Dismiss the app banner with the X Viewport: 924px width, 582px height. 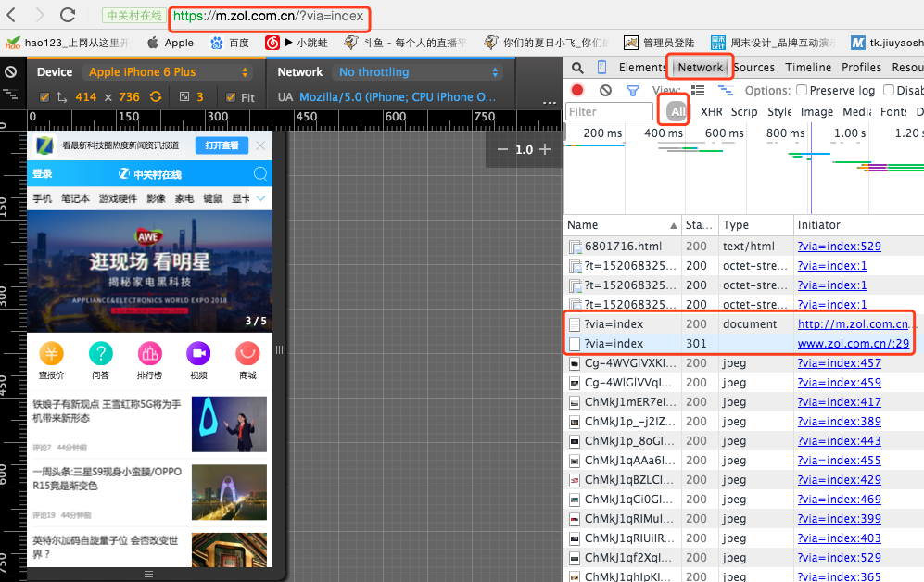pos(260,145)
